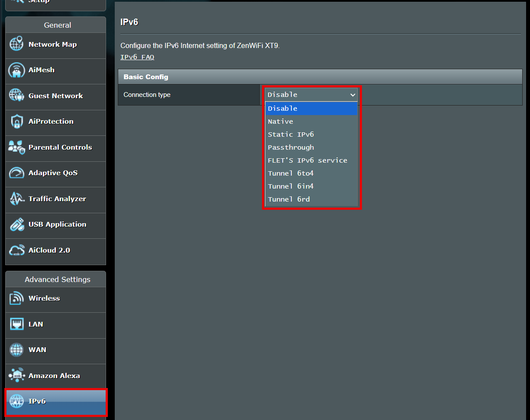530x420 pixels.
Task: Click the Guest Network globe icon
Action: [16, 96]
